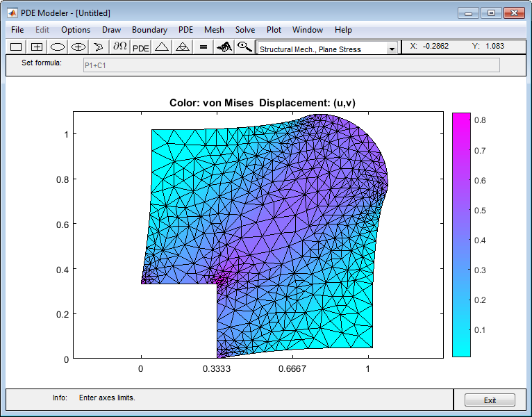Refine the mesh with nested-triangle icon
Image resolution: width=532 pixels, height=417 pixels.
pos(182,47)
